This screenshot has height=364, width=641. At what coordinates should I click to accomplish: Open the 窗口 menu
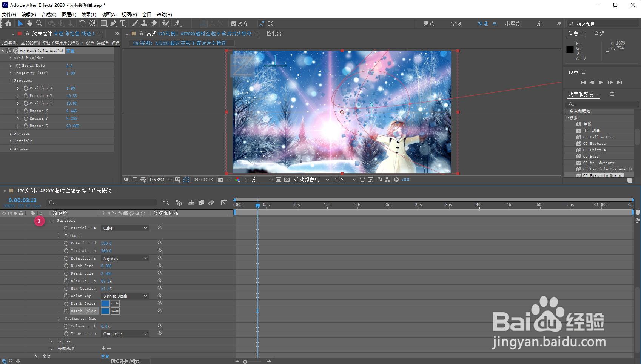point(147,15)
